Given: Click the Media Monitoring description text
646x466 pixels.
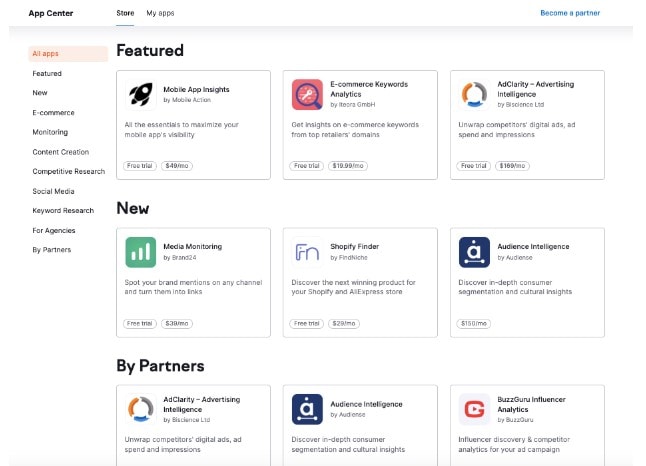Looking at the screenshot, I should click(193, 287).
